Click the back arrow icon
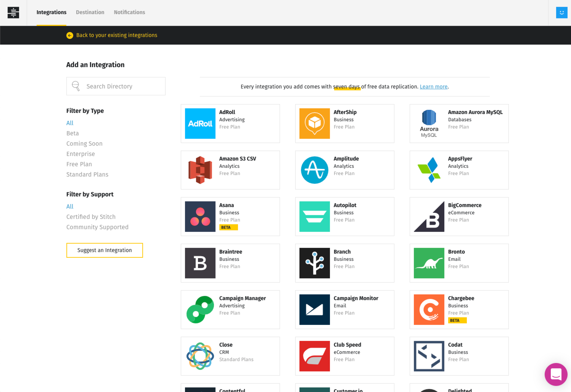Image resolution: width=571 pixels, height=392 pixels. (x=70, y=35)
